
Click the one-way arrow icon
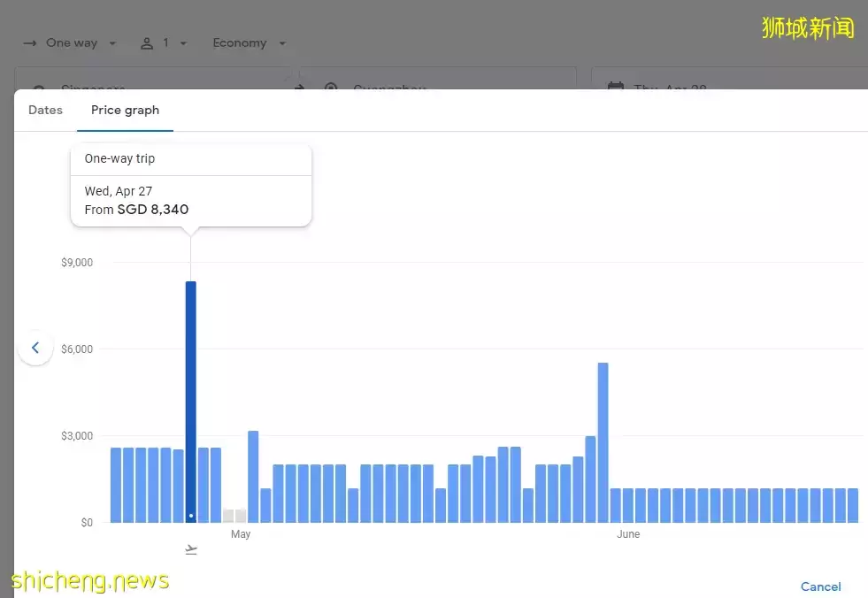pos(30,43)
